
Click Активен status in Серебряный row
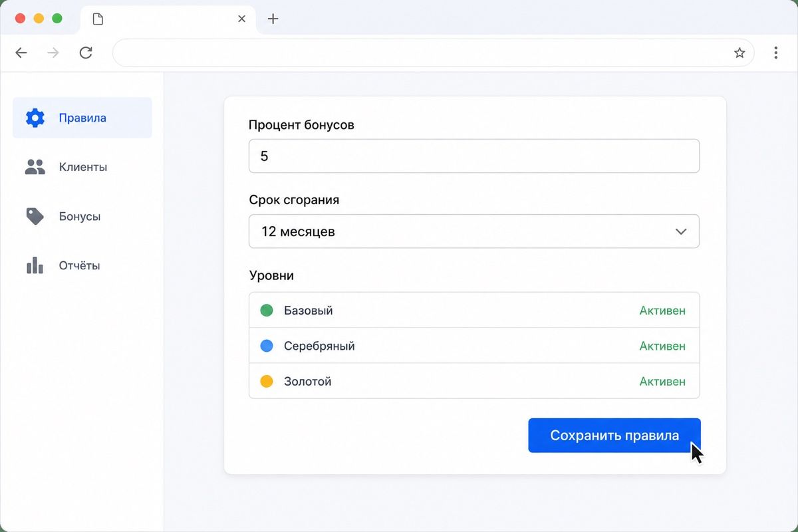(662, 346)
